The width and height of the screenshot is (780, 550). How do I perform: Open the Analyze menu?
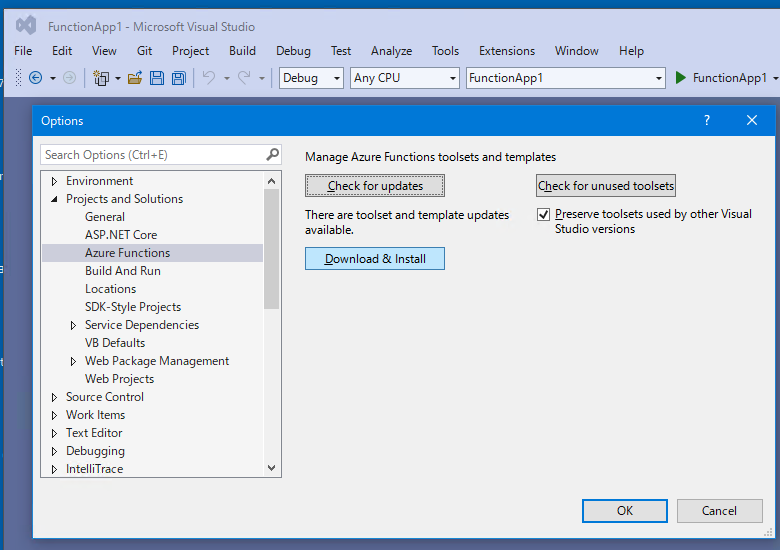click(x=391, y=51)
